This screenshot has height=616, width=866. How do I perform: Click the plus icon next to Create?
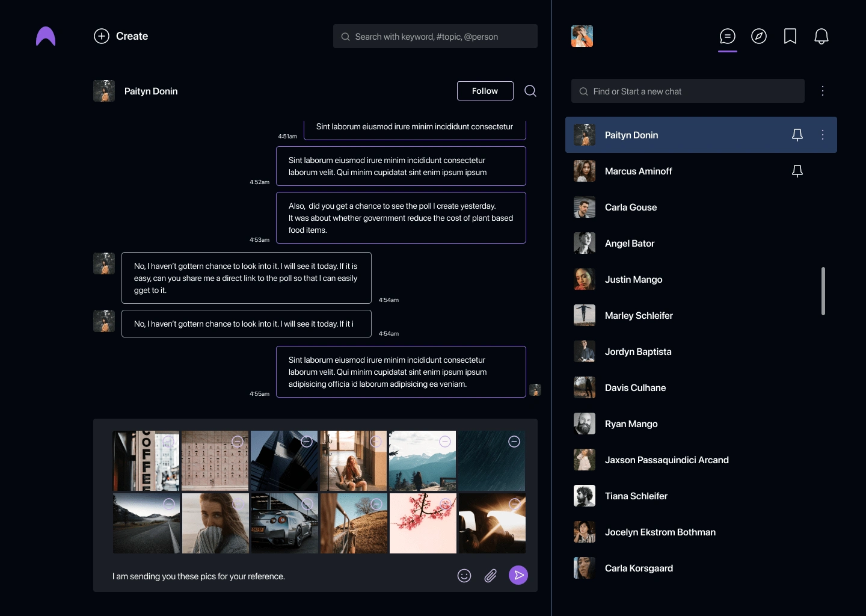coord(102,36)
